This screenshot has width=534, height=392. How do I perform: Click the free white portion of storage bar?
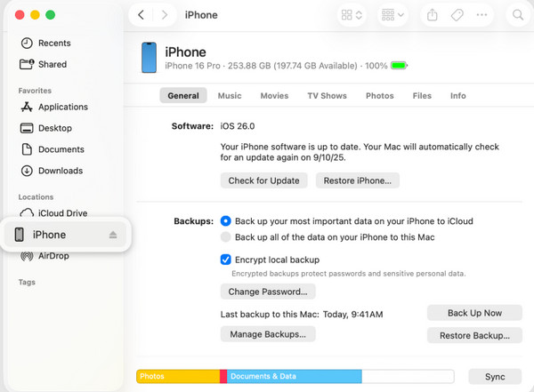click(408, 376)
